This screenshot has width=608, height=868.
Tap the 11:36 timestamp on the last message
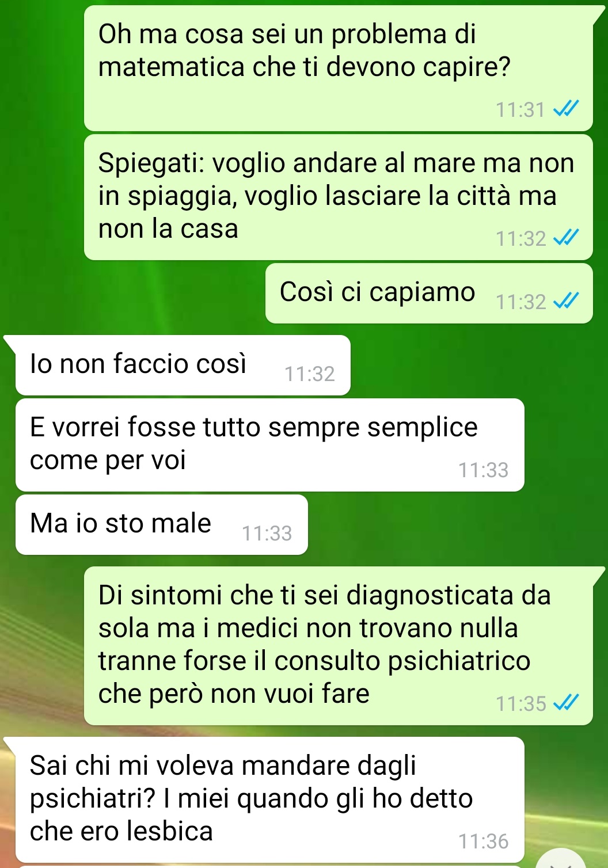483,842
